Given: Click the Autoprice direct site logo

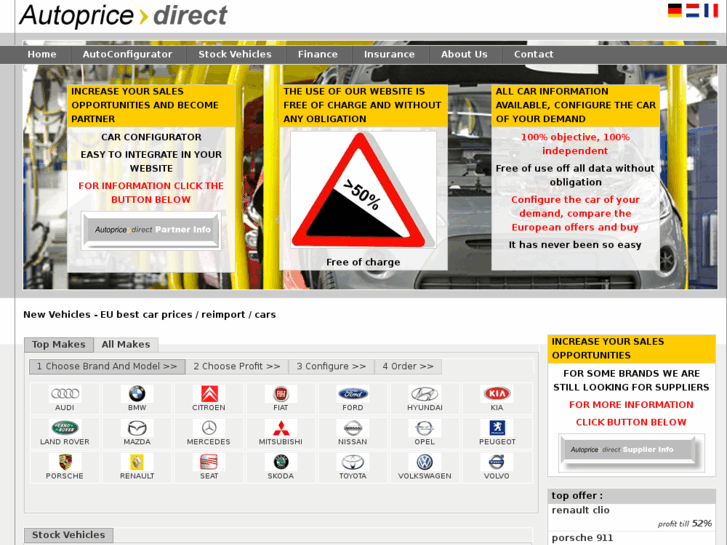Looking at the screenshot, I should click(123, 15).
